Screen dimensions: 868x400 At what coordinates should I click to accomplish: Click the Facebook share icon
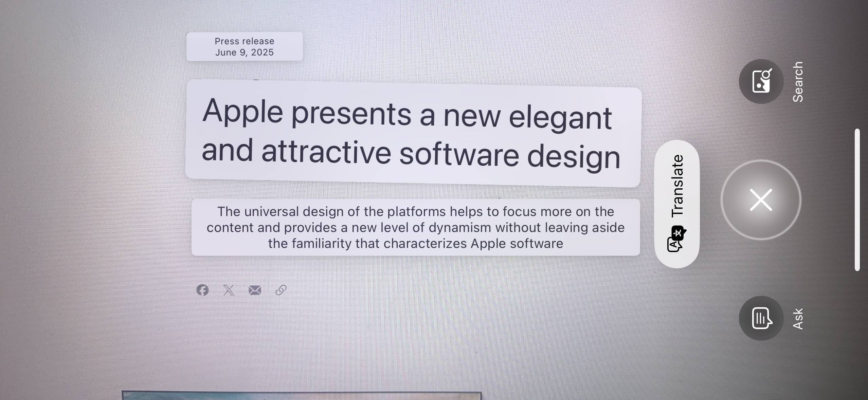coord(202,290)
